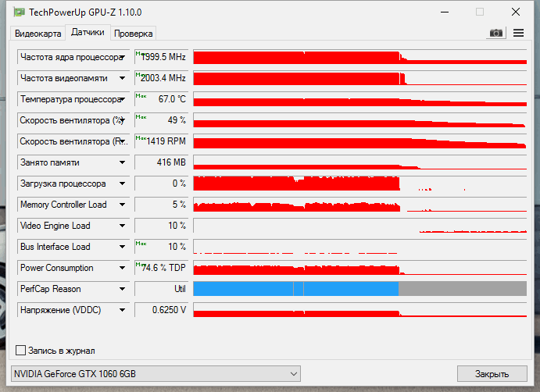Viewport: 540px width, 392px height.
Task: Open the Напряжение (VDDC) sensor dropdown
Action: coord(122,310)
